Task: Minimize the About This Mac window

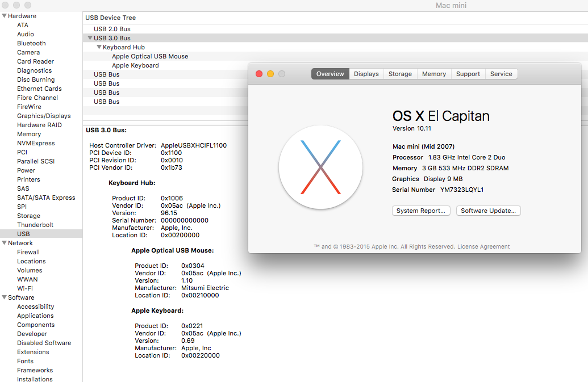Action: (x=270, y=74)
